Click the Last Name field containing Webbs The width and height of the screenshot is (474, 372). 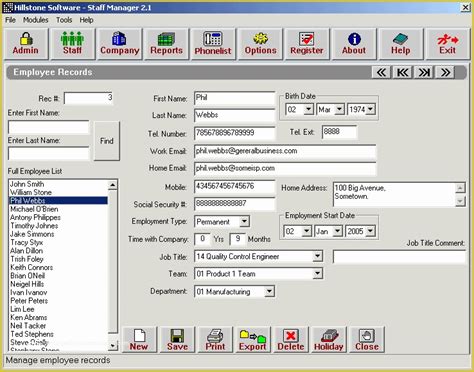[x=235, y=115]
